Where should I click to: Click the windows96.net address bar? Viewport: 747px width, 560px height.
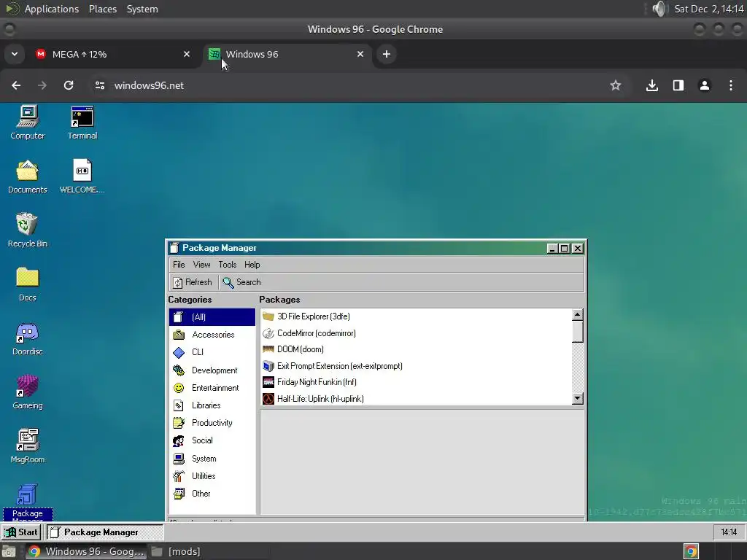pos(357,86)
